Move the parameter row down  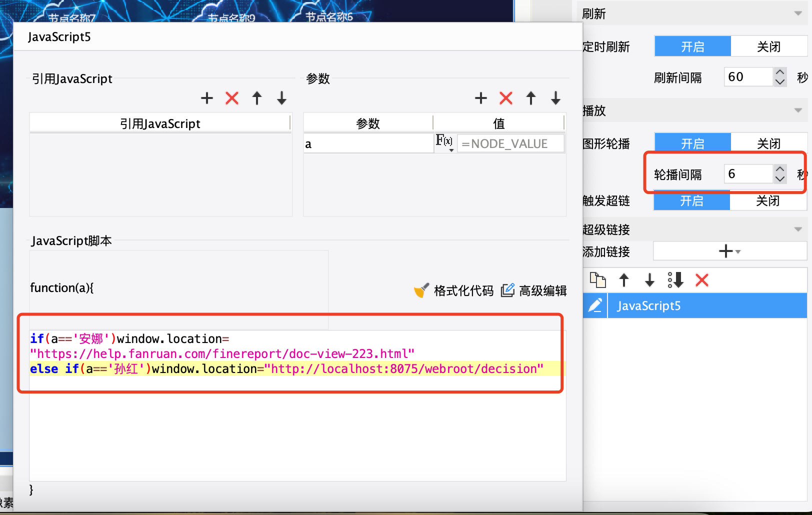556,98
